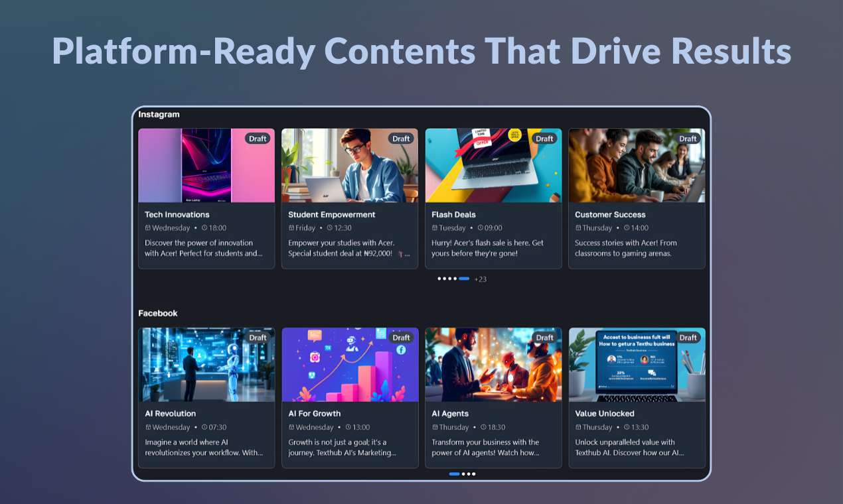Click calendar icon beside Tuesday
This screenshot has width=843, height=504.
pyautogui.click(x=435, y=228)
